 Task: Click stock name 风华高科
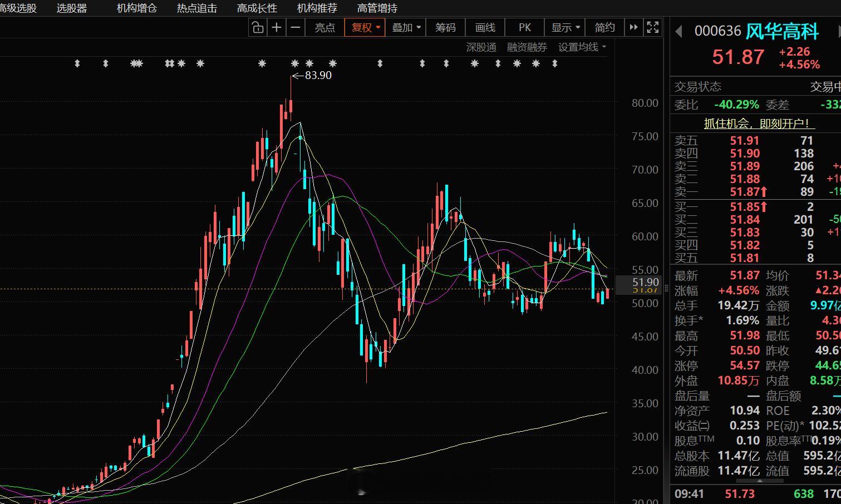(783, 31)
